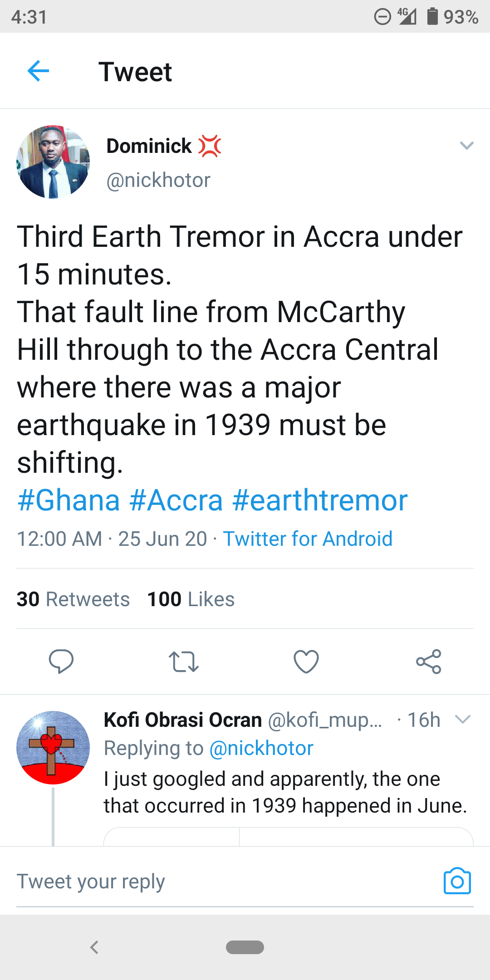Open the Twitter for Android link

point(308,539)
